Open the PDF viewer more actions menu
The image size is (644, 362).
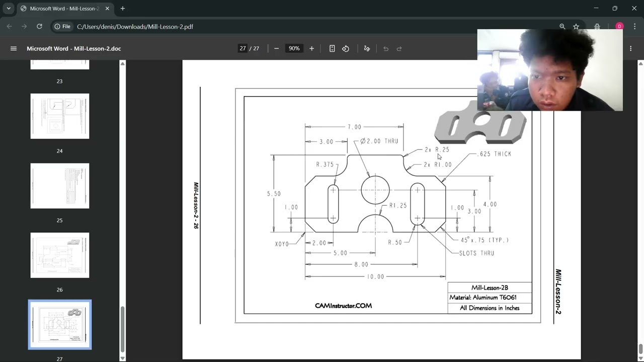pos(630,49)
